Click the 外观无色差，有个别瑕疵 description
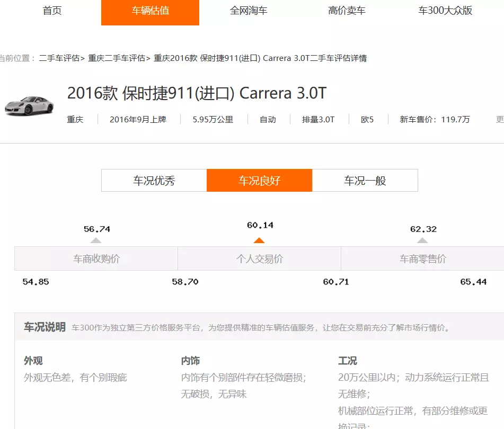The height and width of the screenshot is (429, 504). [x=75, y=377]
